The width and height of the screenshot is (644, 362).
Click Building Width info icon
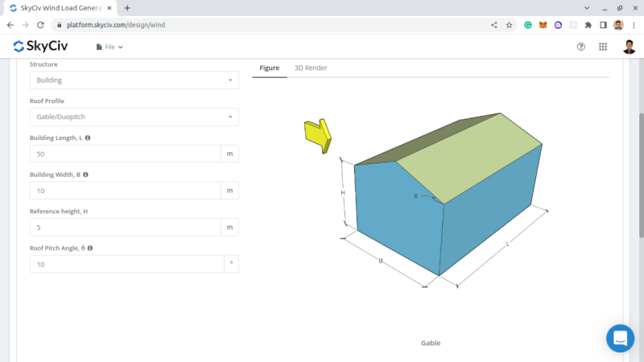tap(85, 175)
